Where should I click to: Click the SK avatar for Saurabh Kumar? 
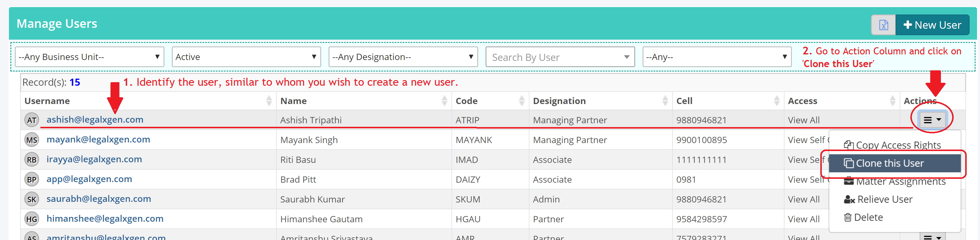[32, 199]
